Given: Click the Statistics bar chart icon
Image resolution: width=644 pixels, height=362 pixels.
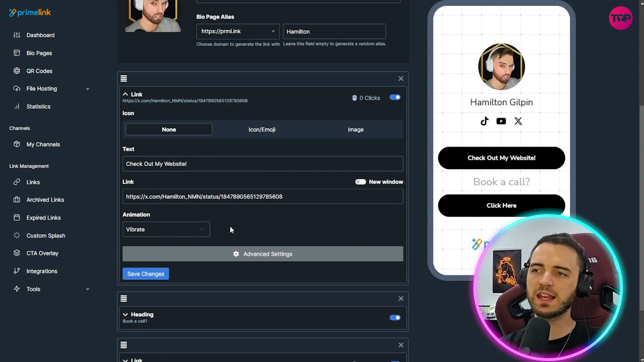Looking at the screenshot, I should [x=17, y=106].
